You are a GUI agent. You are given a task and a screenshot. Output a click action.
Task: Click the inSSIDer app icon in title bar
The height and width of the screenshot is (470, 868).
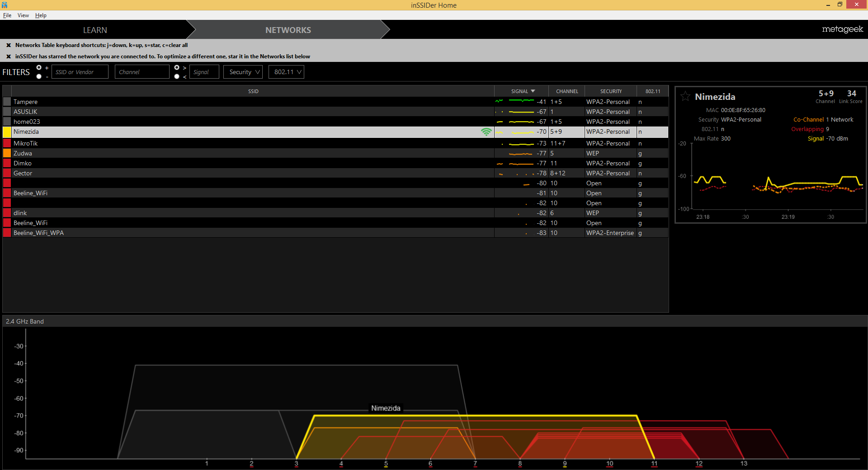[x=5, y=5]
